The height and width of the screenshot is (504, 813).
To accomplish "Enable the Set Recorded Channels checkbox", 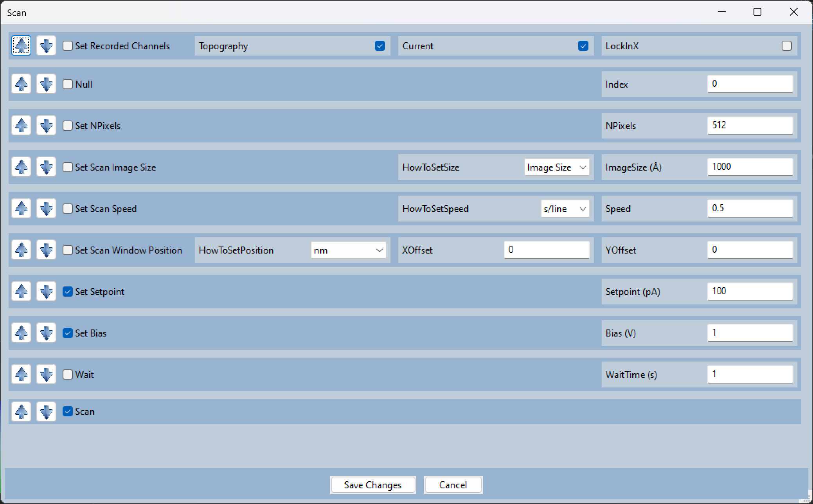I will coord(67,46).
